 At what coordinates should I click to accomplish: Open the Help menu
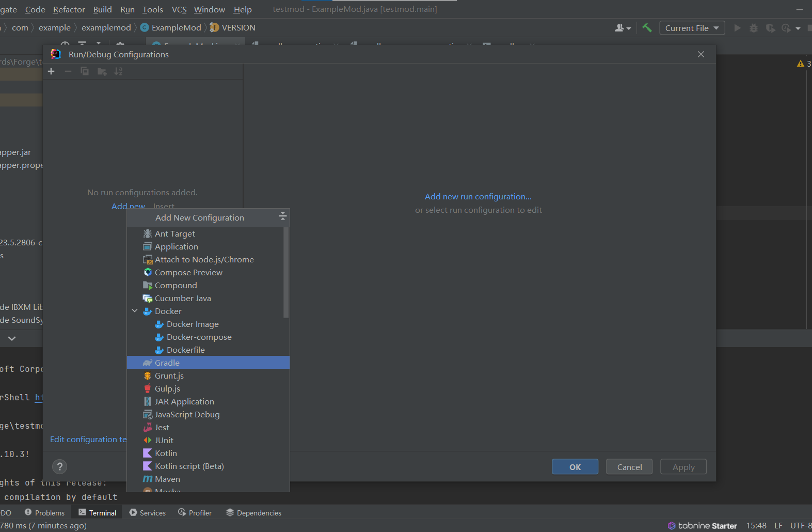pos(243,9)
